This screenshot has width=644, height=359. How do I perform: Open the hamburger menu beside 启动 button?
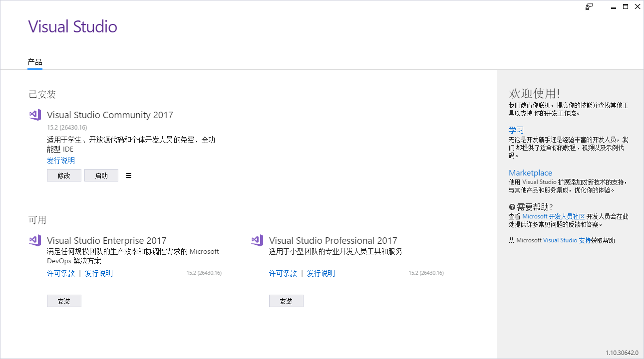pyautogui.click(x=129, y=176)
